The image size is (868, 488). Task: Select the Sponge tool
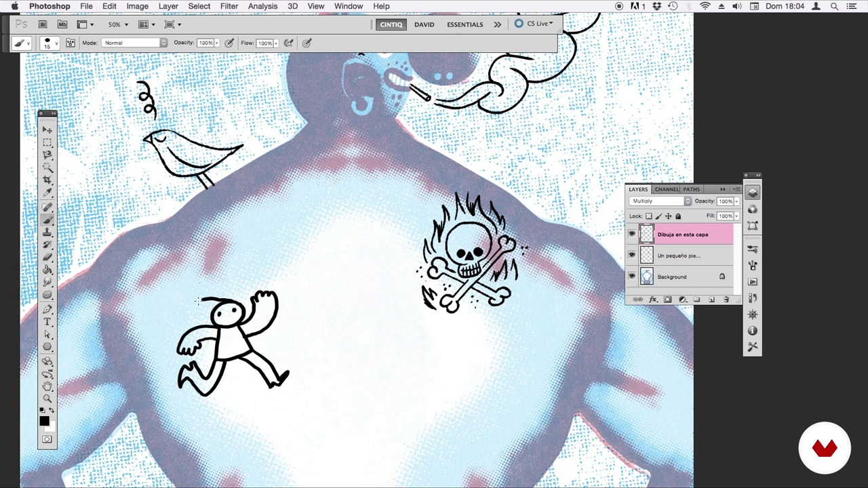[47, 296]
